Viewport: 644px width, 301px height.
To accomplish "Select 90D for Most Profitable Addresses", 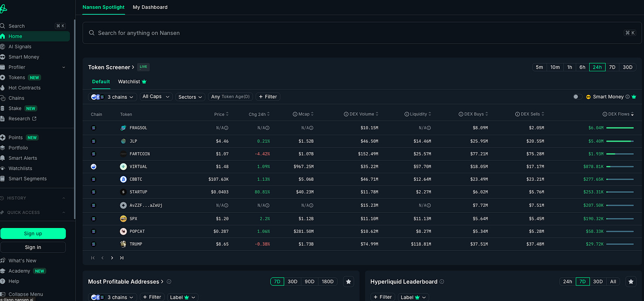I will [310, 282].
